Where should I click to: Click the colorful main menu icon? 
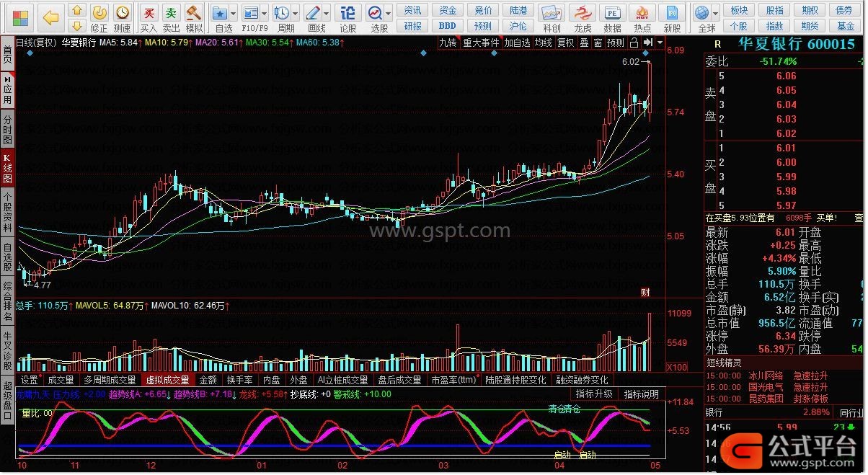(21, 17)
